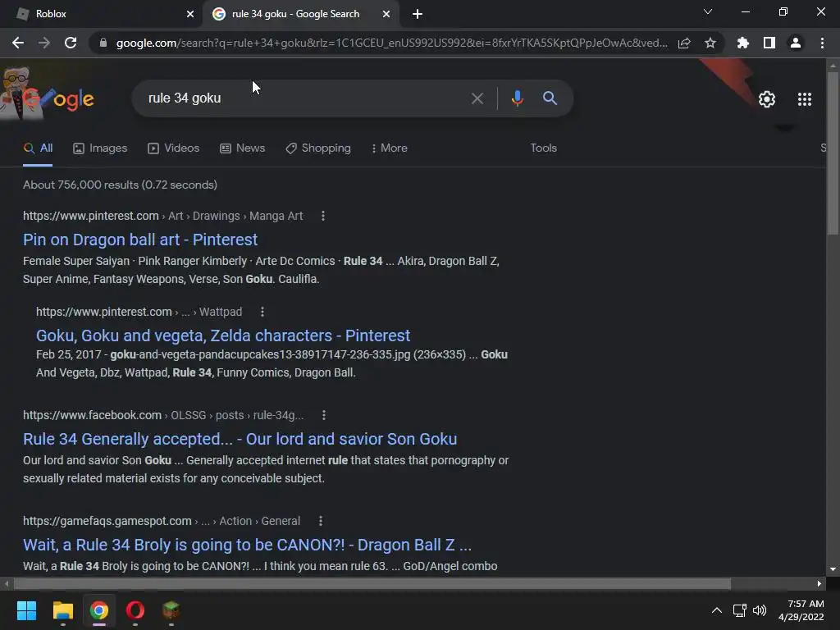
Task: Open network status in system tray
Action: [740, 610]
